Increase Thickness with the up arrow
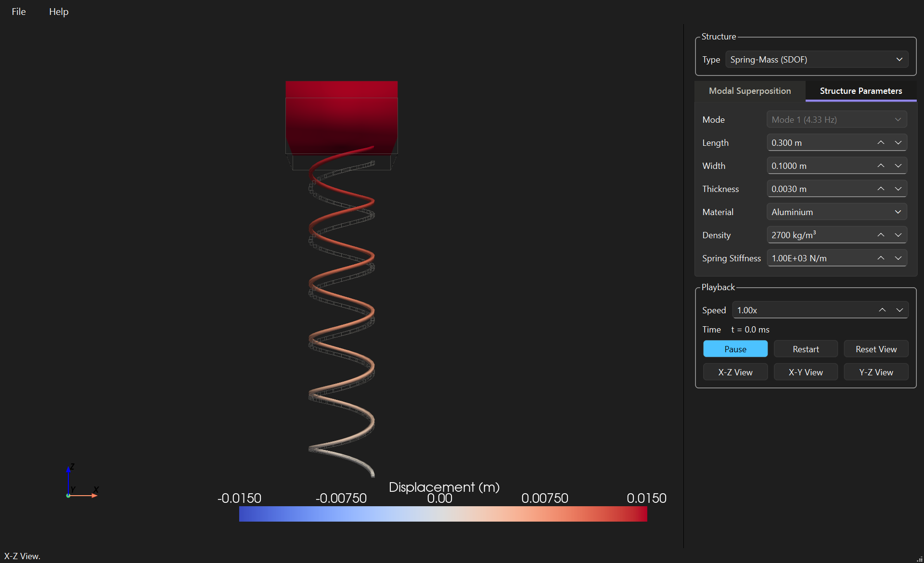 tap(881, 189)
